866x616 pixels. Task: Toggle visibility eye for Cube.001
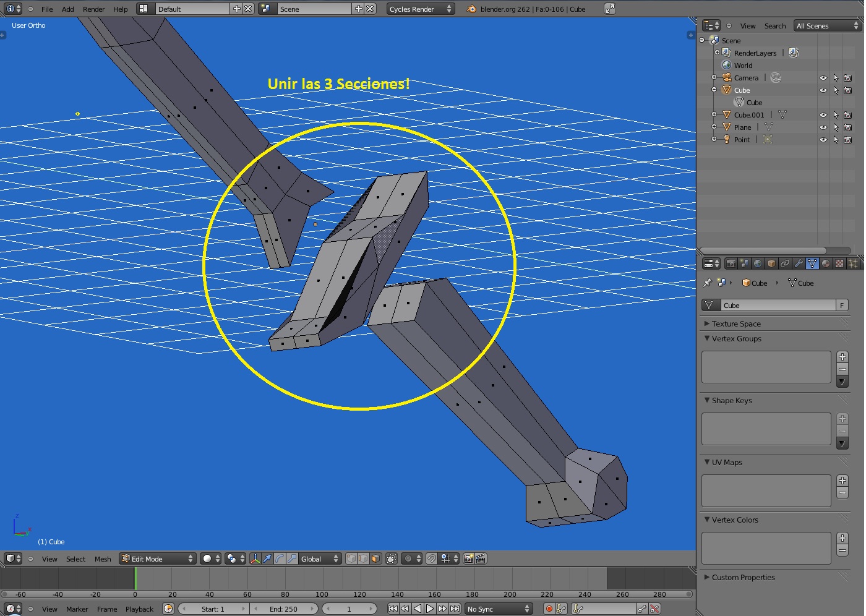tap(823, 115)
